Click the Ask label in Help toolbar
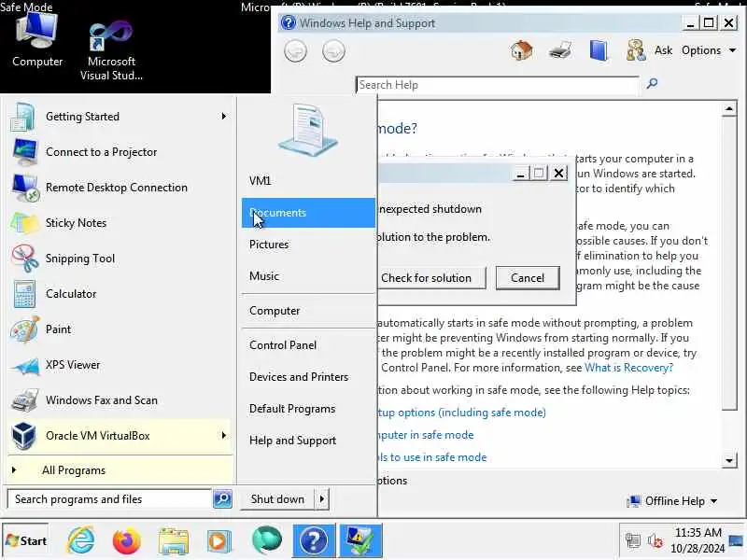 [x=663, y=50]
